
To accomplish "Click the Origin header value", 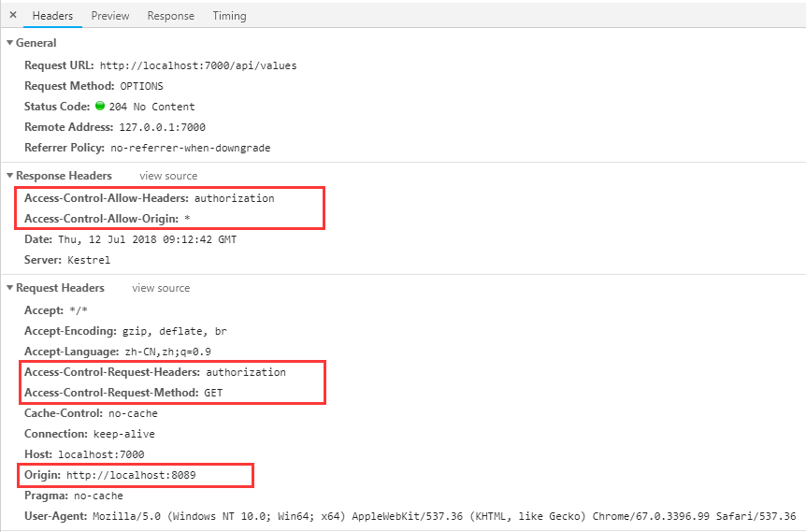I will [130, 475].
